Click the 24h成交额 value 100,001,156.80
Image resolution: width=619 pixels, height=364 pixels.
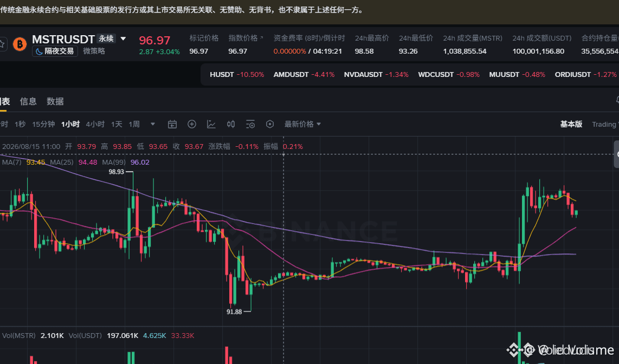(538, 51)
